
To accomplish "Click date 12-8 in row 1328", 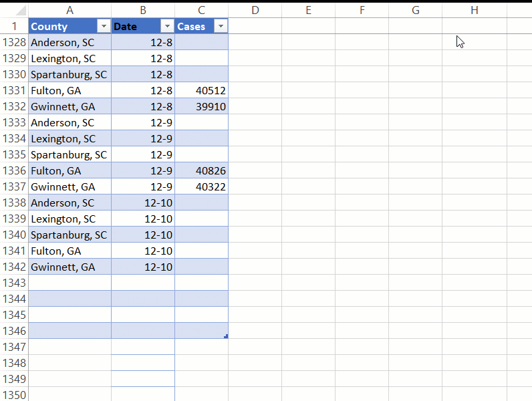I will tap(143, 42).
